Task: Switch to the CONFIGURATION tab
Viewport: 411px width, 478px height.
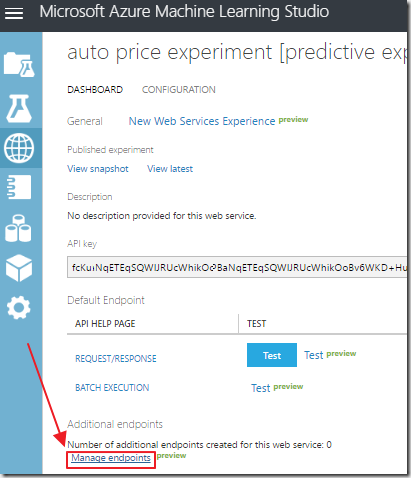Action: 179,90
